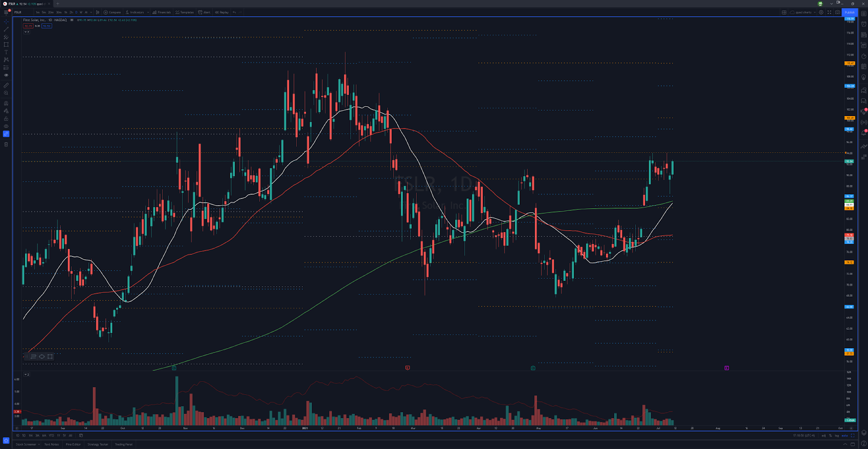Click the Compare symbol button
The width and height of the screenshot is (868, 449).
point(112,12)
